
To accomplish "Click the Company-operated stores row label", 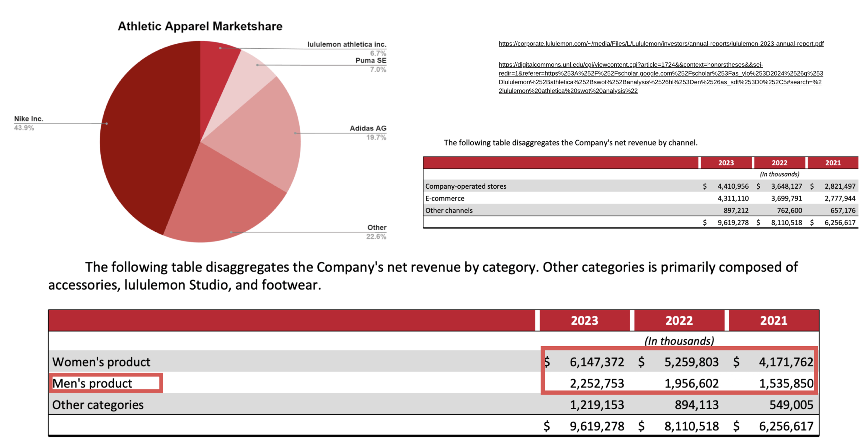I will pos(465,186).
